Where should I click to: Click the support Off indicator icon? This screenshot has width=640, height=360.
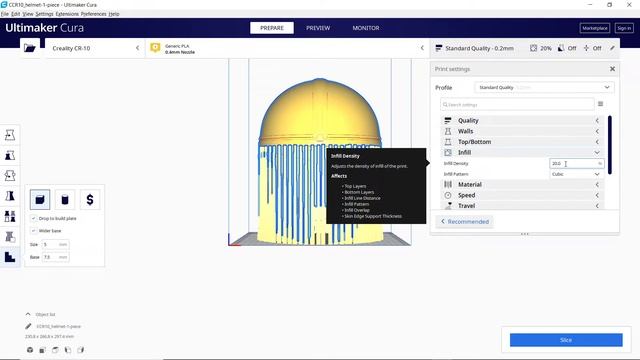click(561, 48)
